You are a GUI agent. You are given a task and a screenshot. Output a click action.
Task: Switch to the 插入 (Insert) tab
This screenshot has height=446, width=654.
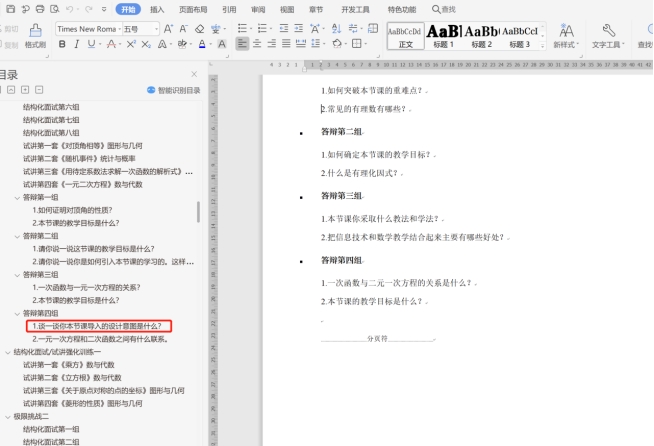tap(157, 9)
